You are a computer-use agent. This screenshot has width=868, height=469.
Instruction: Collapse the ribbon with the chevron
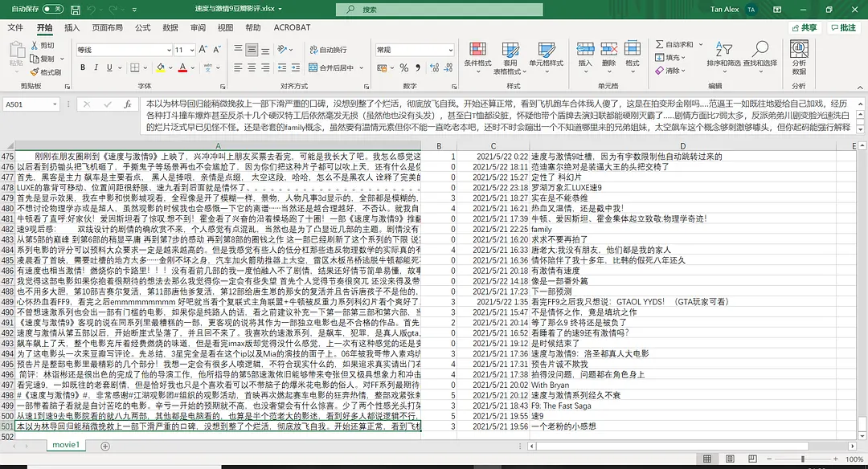pyautogui.click(x=860, y=87)
